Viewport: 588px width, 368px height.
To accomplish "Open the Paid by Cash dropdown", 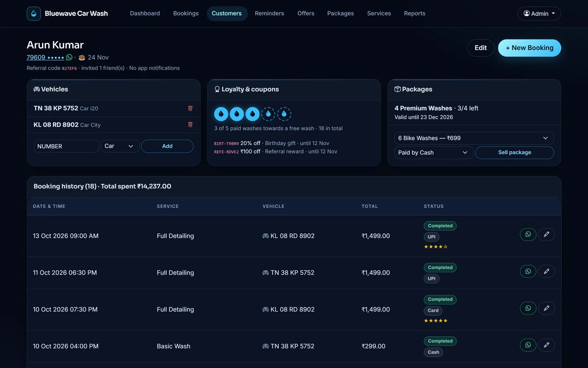I will tap(434, 153).
